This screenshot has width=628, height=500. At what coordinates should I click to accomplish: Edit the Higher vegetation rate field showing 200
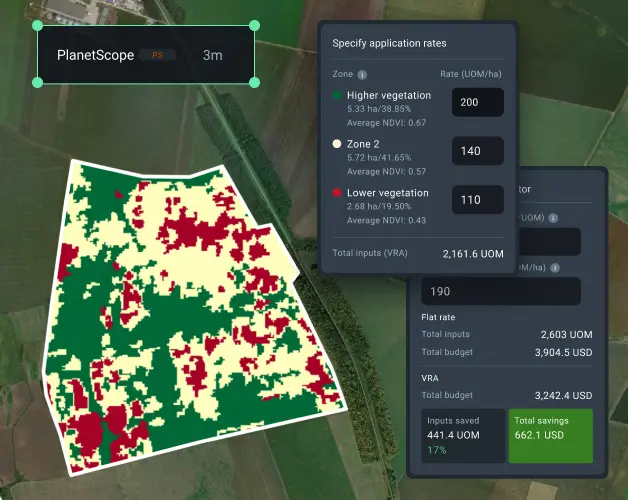(x=477, y=103)
